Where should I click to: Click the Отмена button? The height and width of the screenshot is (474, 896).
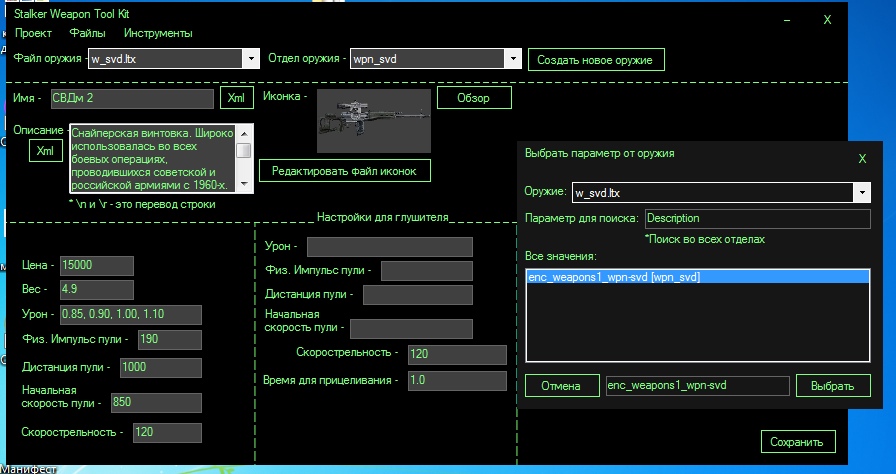(562, 385)
